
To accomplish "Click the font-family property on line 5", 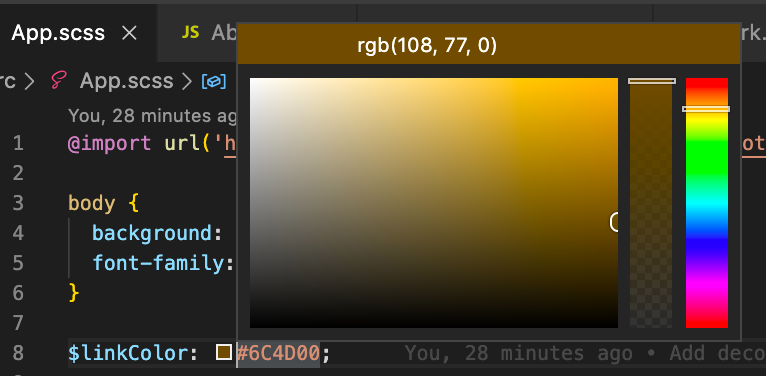I will click(x=159, y=263).
